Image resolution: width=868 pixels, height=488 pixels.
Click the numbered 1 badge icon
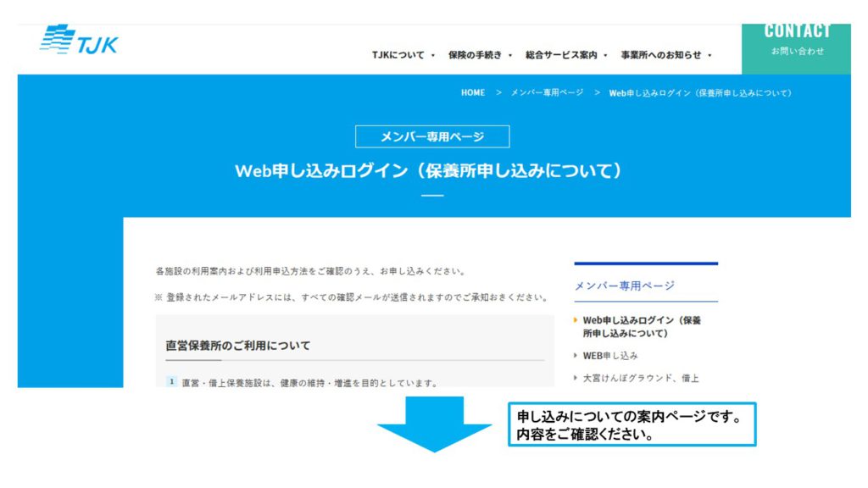click(x=171, y=382)
